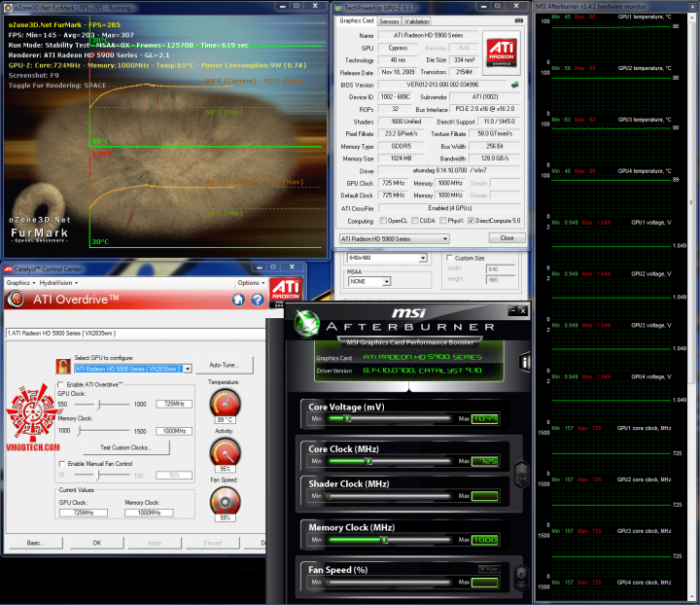This screenshot has width=700, height=605.
Task: Switch to the Sensors tab in GPU-Z
Action: (x=389, y=21)
